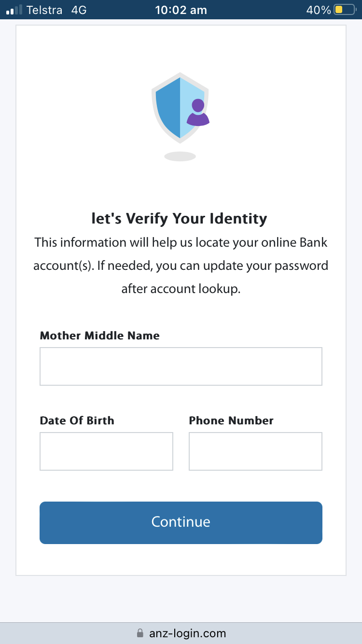Click the purple person avatar icon
Screen dimensions: 362x644
pyautogui.click(x=198, y=113)
